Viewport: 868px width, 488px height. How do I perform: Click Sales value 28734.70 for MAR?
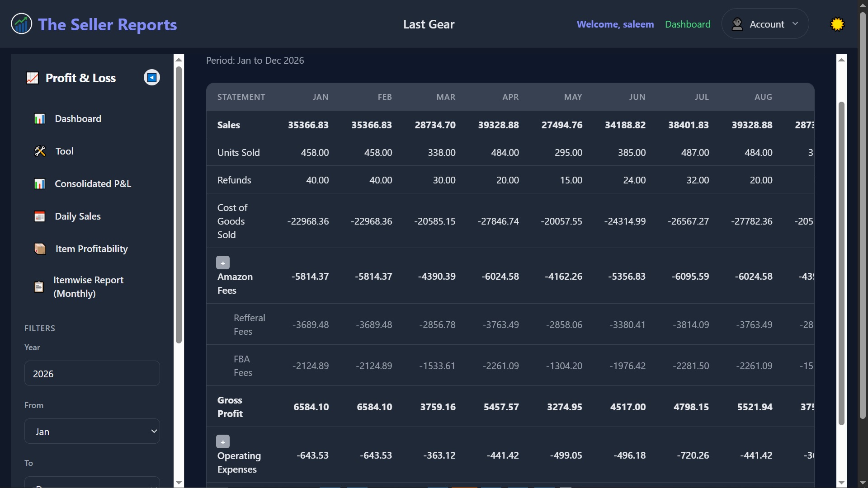(x=435, y=125)
